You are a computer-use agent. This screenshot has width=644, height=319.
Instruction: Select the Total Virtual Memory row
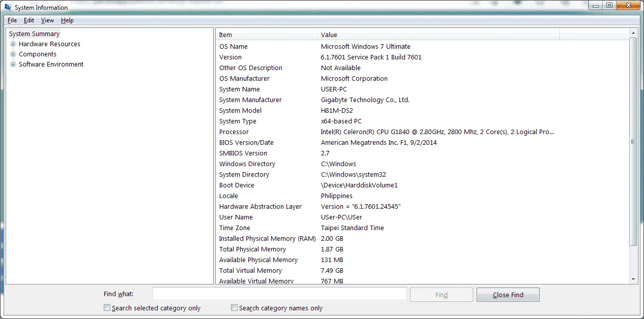(x=422, y=271)
